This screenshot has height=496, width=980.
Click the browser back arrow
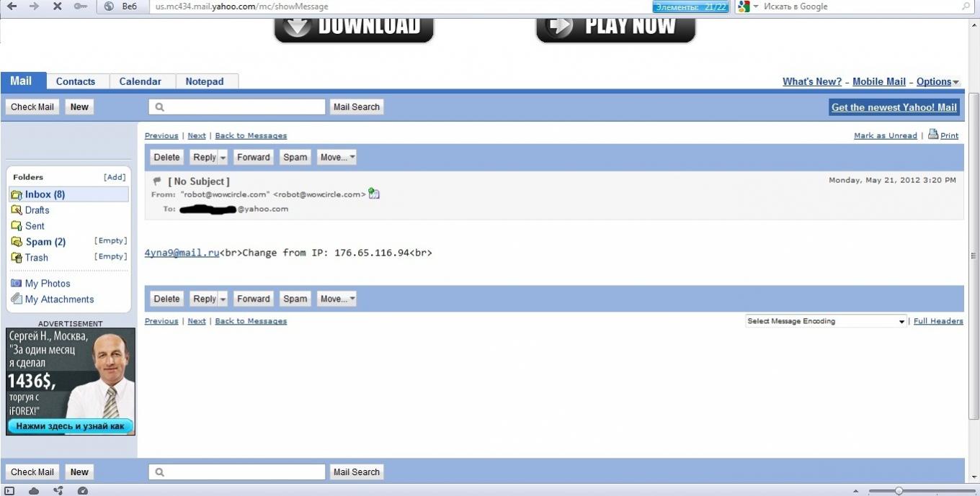click(x=12, y=6)
